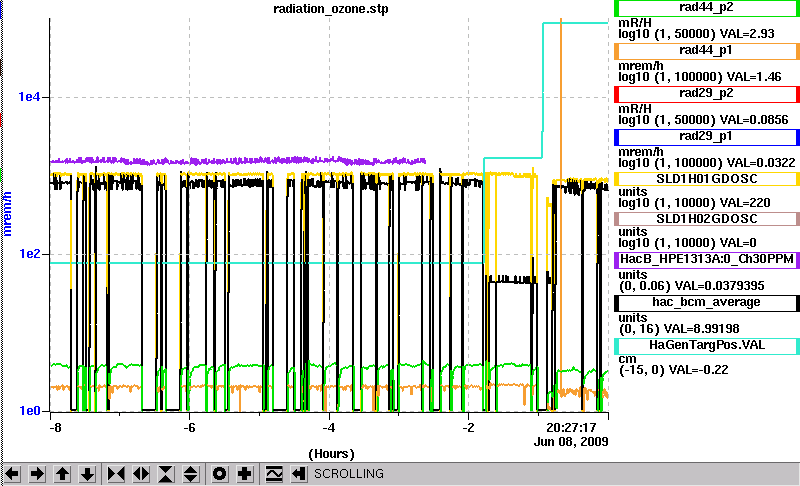Viewport: 800px width, 486px height.
Task: Click the circle auto-scale toolbar icon
Action: 220,474
